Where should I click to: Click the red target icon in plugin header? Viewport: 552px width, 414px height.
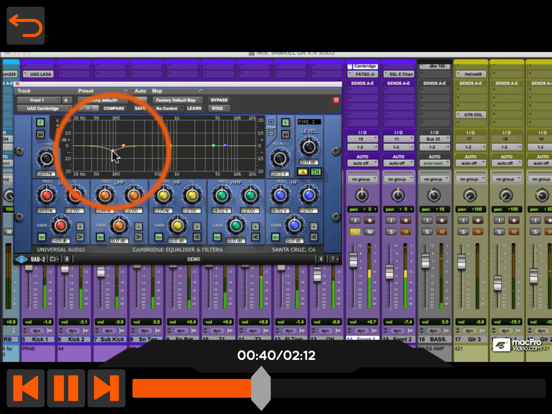[336, 100]
